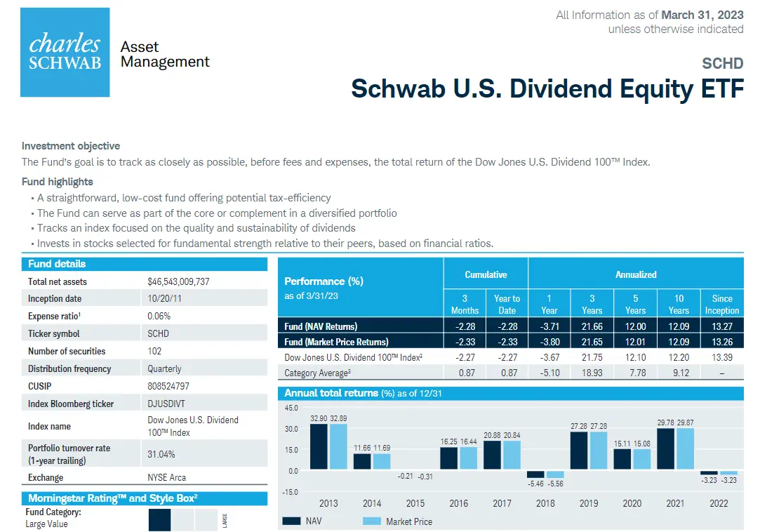Click the Investment objective heading
Viewport: 760px width, 532px height.
[x=71, y=146]
